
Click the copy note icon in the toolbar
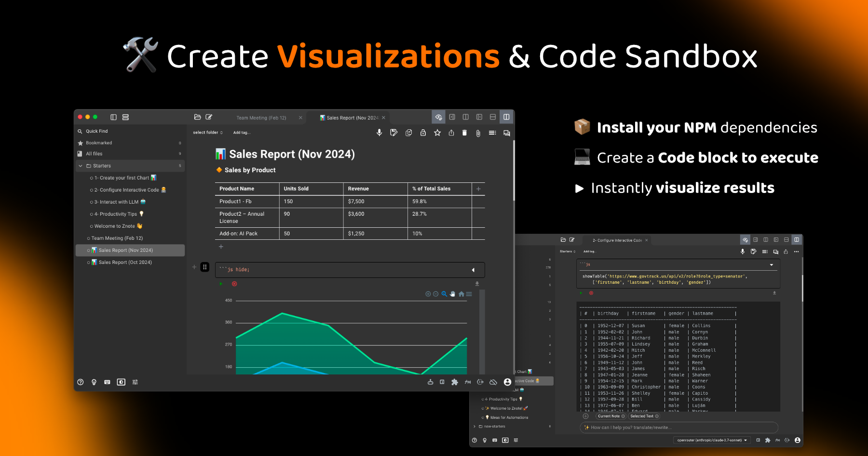click(x=408, y=133)
